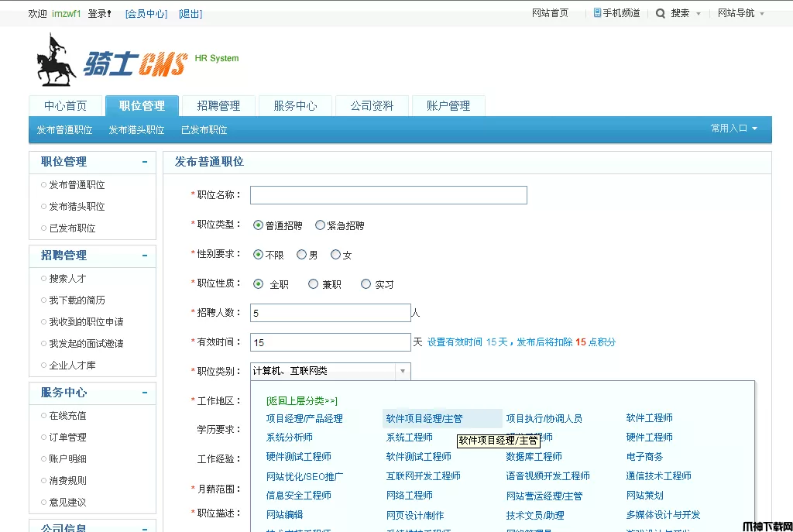Click the 退出 logout link
Viewport: 793px width, 532px height.
191,13
